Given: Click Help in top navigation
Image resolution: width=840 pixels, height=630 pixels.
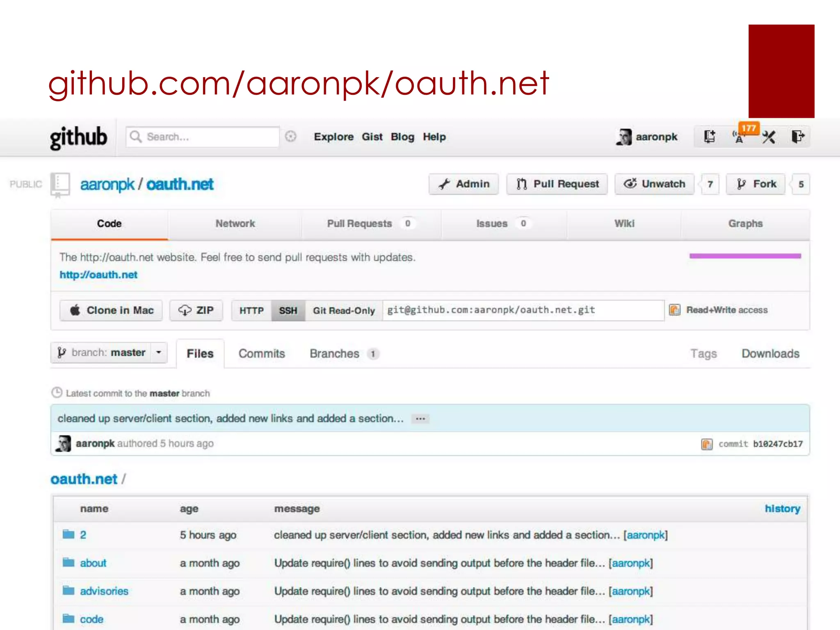Looking at the screenshot, I should pyautogui.click(x=434, y=137).
